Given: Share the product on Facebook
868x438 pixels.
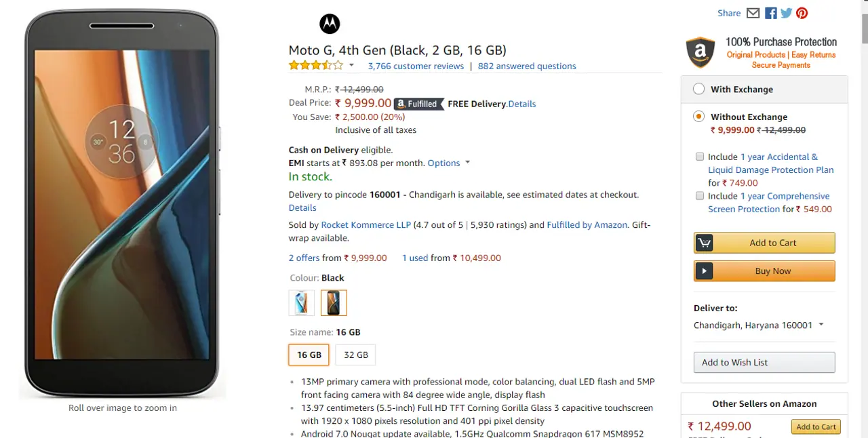Looking at the screenshot, I should 770,13.
